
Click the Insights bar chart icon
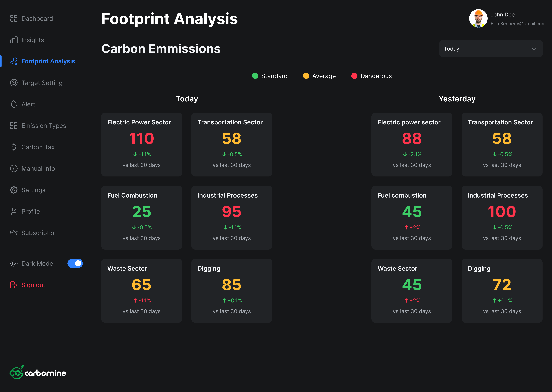point(14,40)
